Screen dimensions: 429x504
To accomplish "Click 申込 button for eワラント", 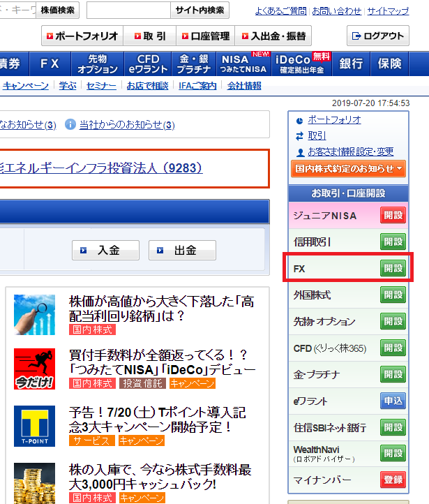I will 393,401.
